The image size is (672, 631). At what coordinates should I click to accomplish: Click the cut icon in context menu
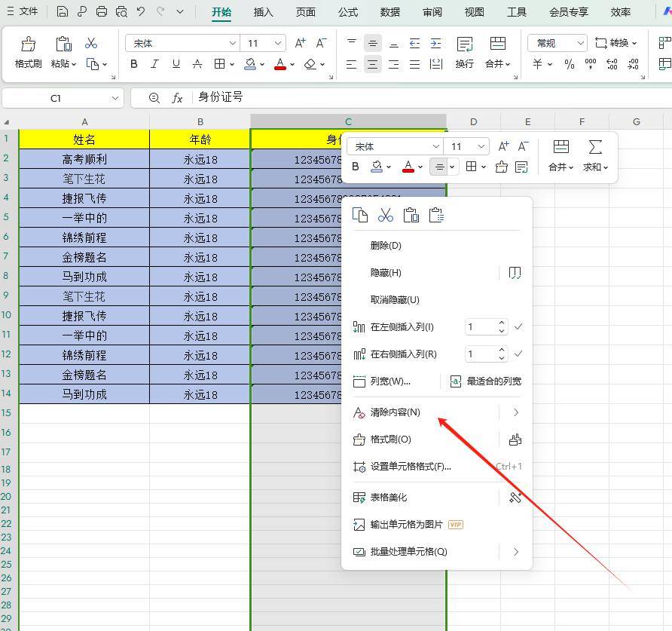tap(386, 216)
